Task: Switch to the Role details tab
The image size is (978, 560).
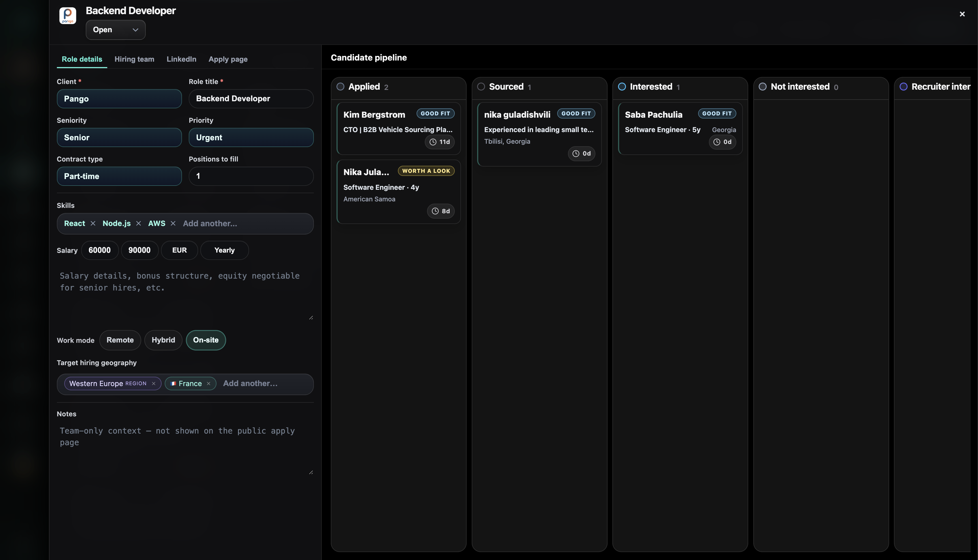Action: tap(82, 59)
